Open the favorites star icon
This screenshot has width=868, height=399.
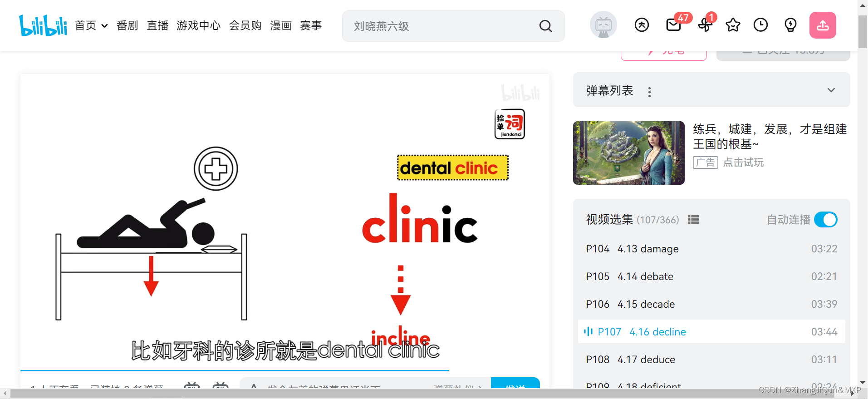coord(733,25)
